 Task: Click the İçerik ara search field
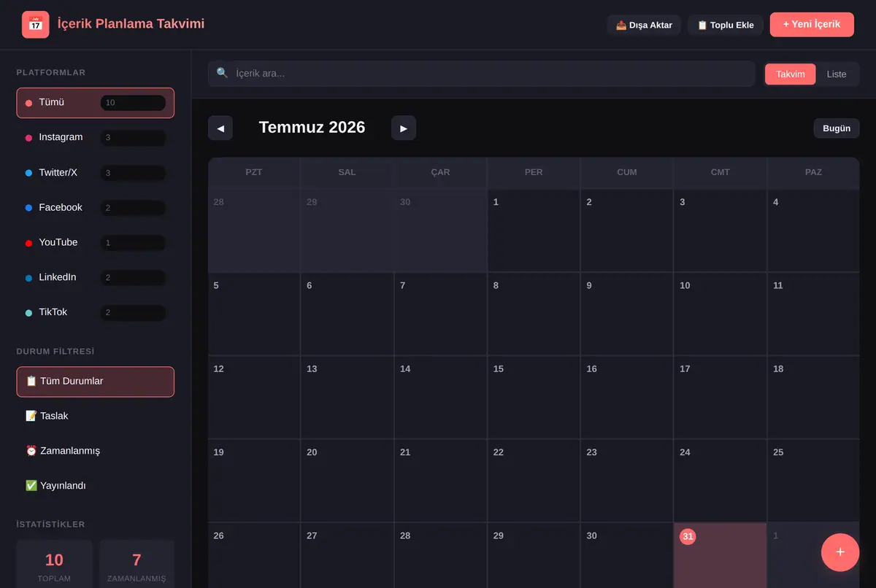pyautogui.click(x=482, y=74)
